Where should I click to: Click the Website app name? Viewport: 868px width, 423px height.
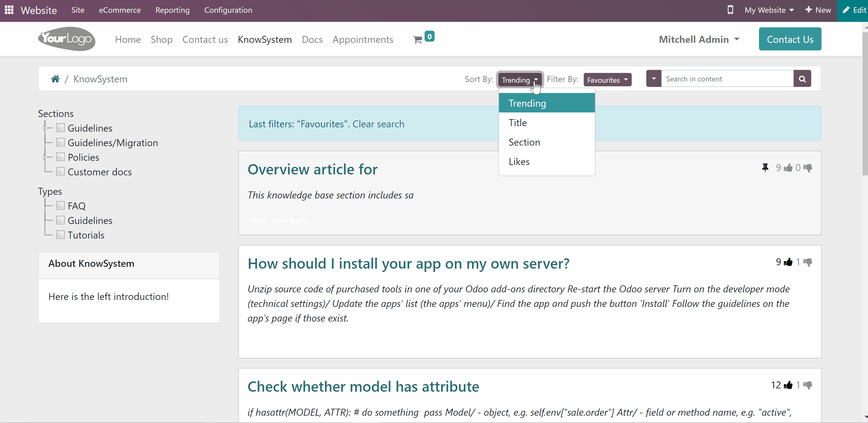39,10
